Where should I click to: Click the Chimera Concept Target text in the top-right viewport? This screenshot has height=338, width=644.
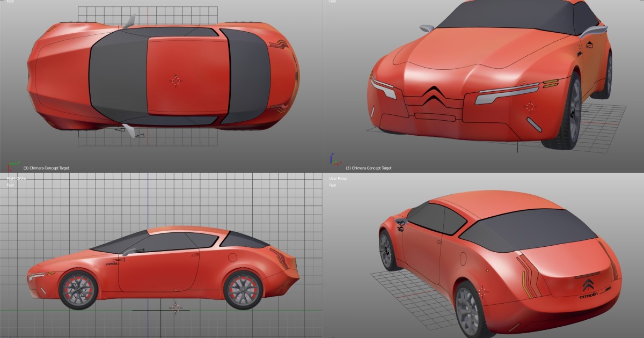pos(369,167)
